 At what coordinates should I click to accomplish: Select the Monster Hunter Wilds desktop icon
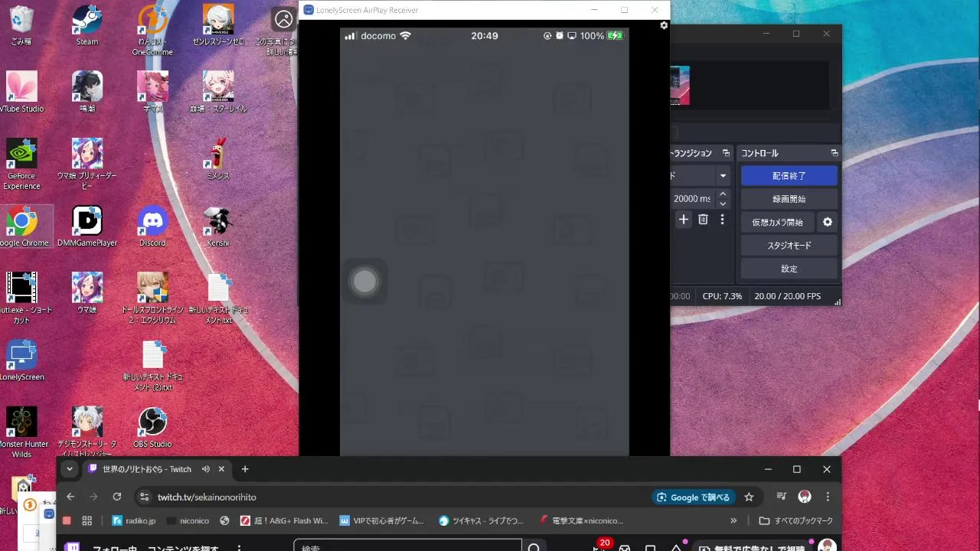coord(21,432)
